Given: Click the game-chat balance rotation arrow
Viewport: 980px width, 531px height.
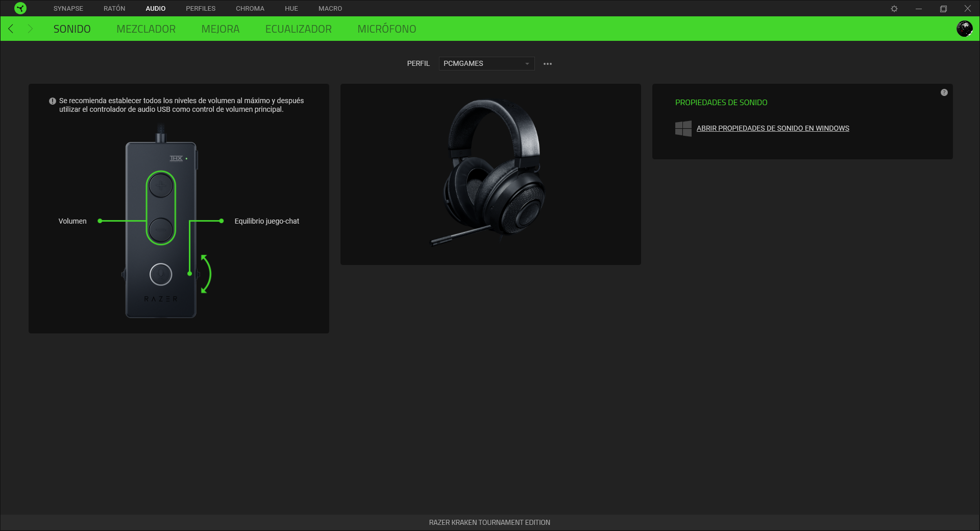Looking at the screenshot, I should point(206,274).
